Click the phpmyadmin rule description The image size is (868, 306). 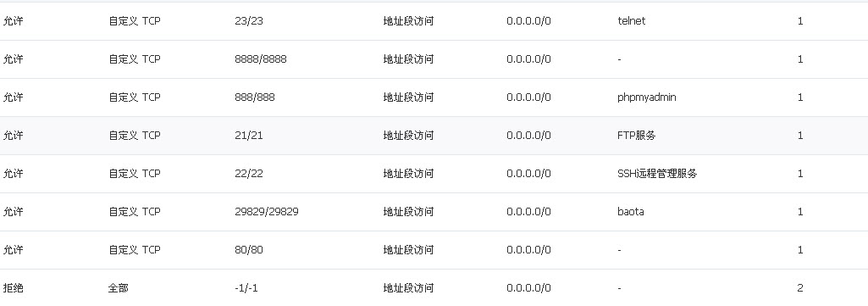(647, 97)
